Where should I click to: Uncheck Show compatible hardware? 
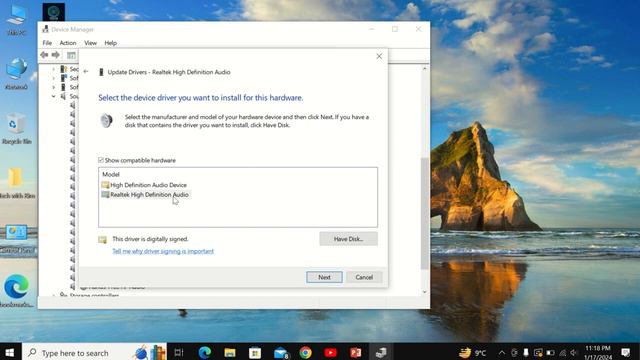[101, 160]
